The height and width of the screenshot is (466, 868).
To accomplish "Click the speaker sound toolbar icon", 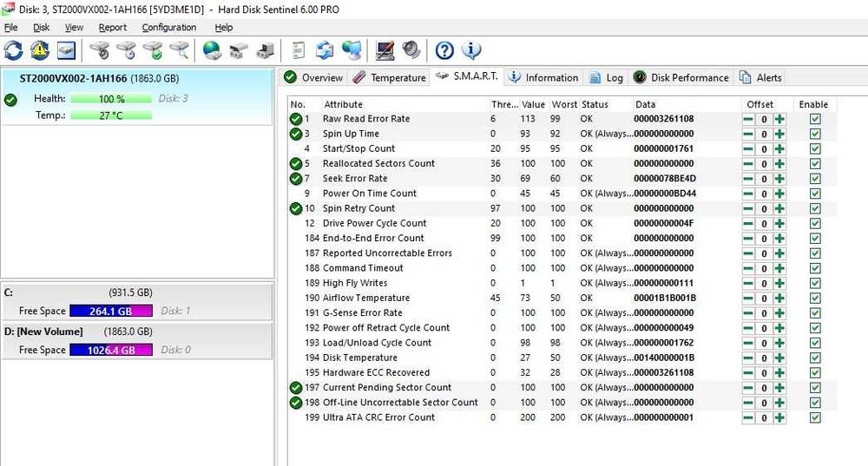I will click(x=411, y=50).
